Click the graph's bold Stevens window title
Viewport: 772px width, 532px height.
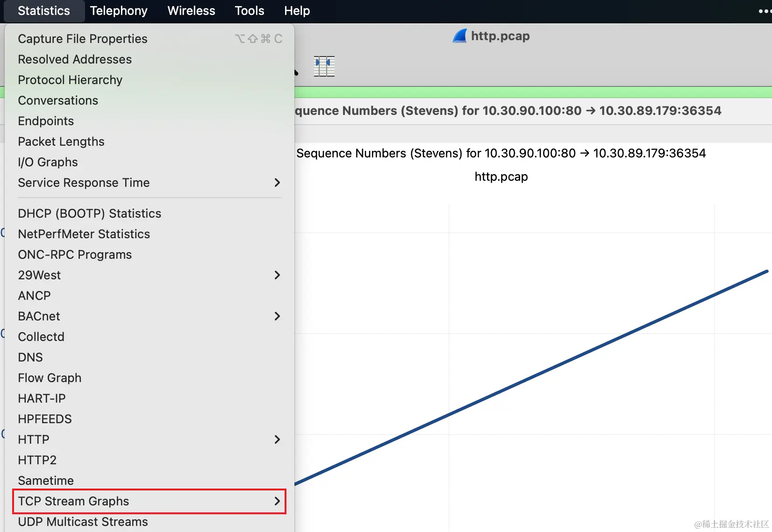pyautogui.click(x=508, y=111)
